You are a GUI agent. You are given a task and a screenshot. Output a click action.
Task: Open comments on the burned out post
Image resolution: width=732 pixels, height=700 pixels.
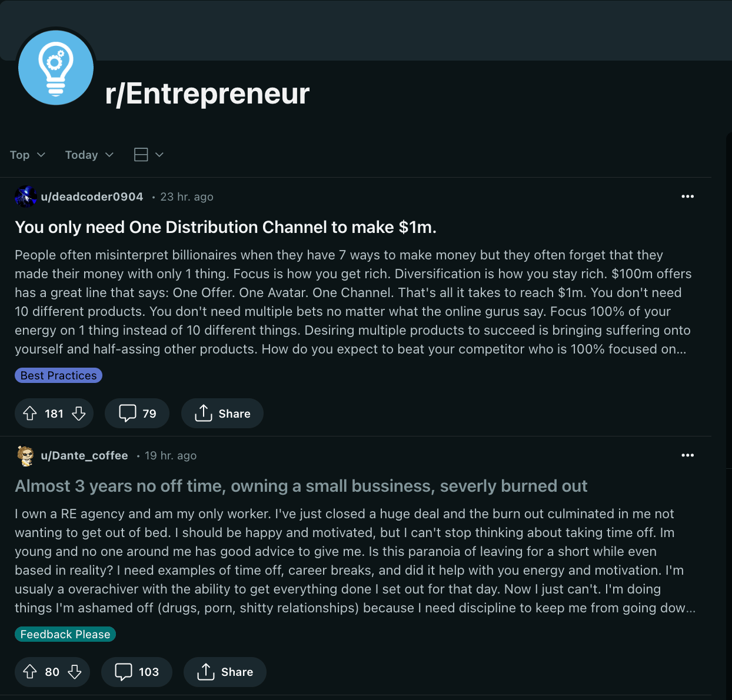pyautogui.click(x=137, y=672)
